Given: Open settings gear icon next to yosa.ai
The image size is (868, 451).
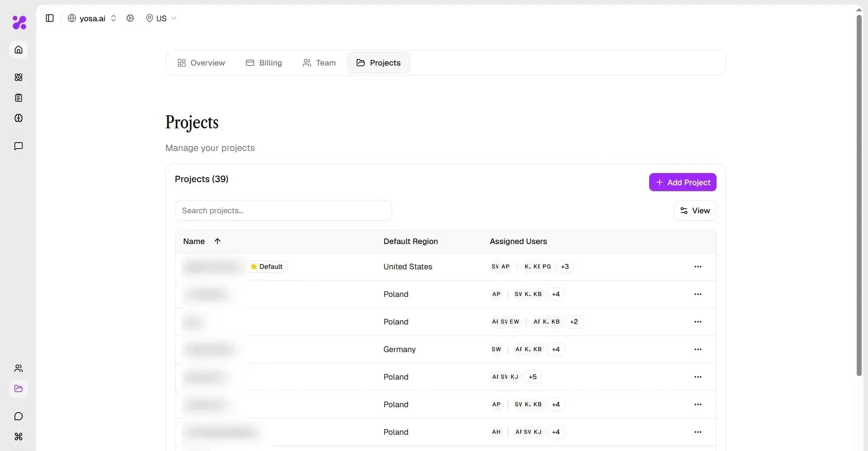Looking at the screenshot, I should [130, 18].
